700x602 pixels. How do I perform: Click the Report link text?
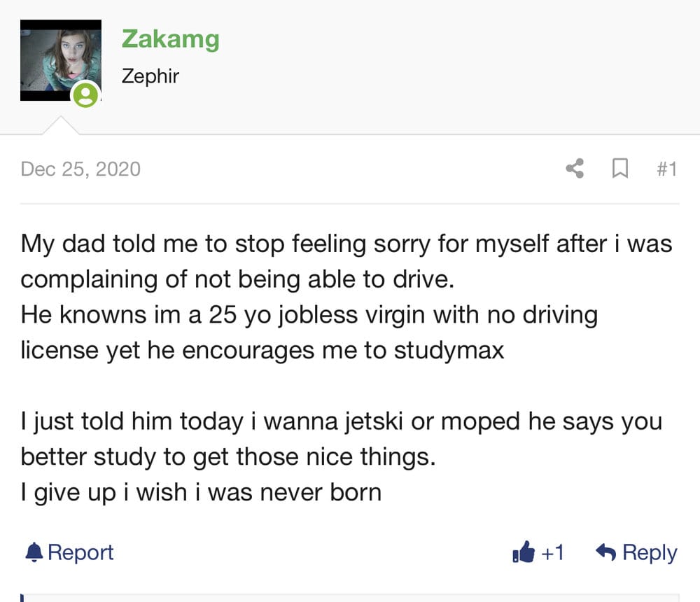(80, 552)
